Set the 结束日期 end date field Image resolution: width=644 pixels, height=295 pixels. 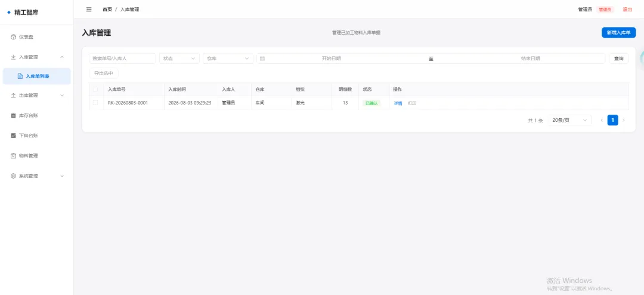(x=530, y=59)
